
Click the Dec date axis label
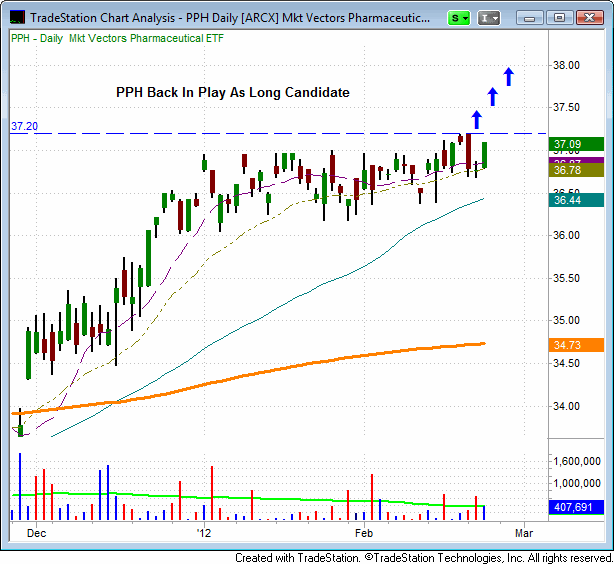[x=36, y=533]
